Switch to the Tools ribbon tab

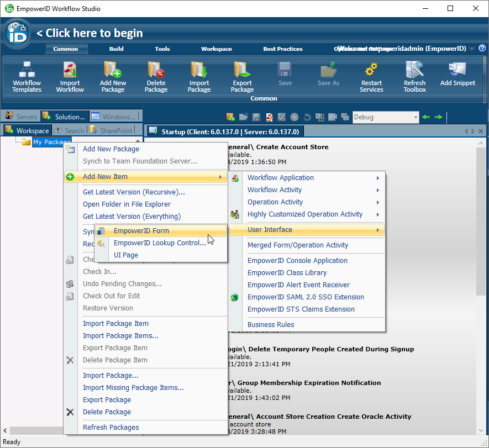(x=162, y=49)
